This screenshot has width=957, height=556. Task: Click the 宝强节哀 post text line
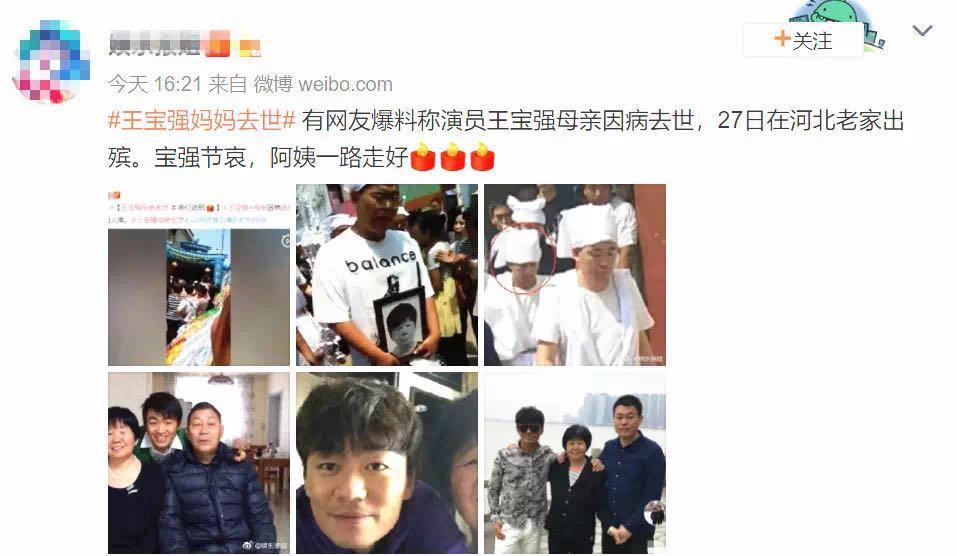(257, 157)
